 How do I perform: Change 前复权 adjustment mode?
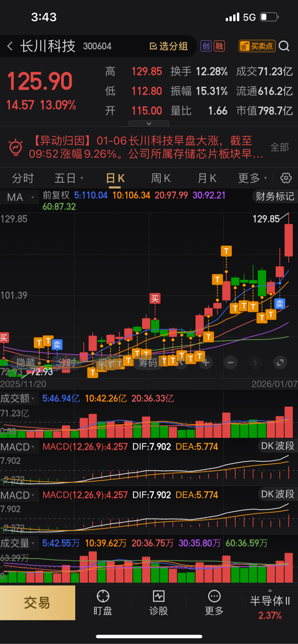56,195
